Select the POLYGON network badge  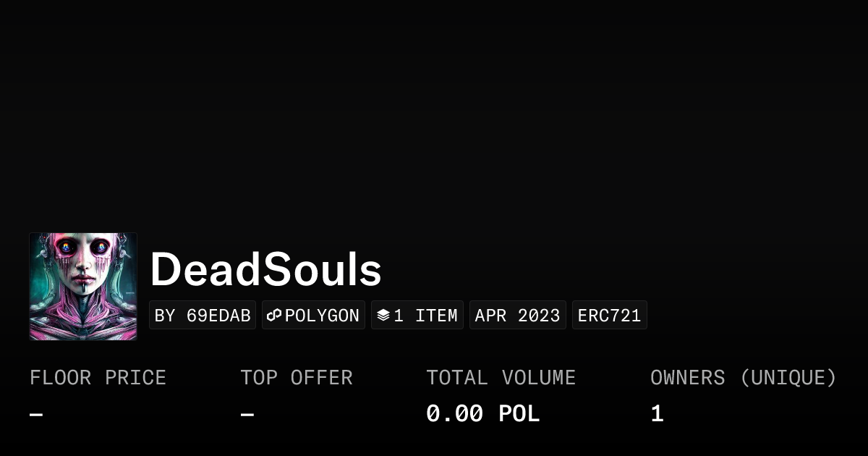pyautogui.click(x=313, y=315)
